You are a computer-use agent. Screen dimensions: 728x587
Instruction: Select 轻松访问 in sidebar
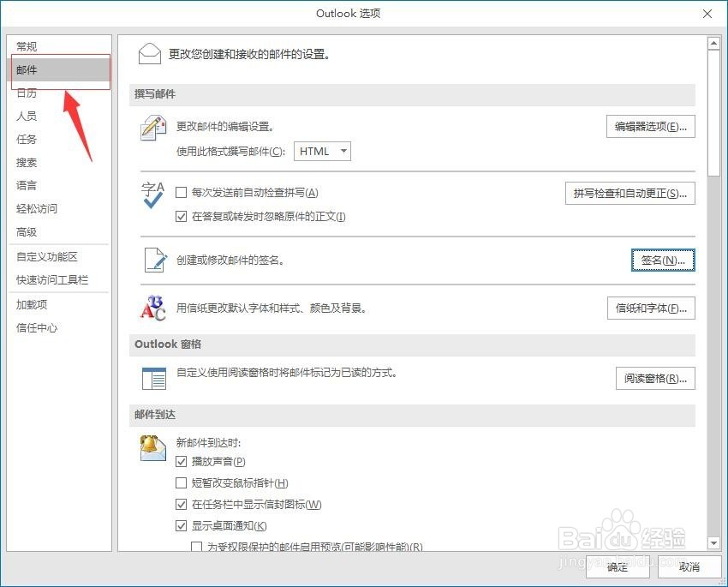(x=59, y=208)
